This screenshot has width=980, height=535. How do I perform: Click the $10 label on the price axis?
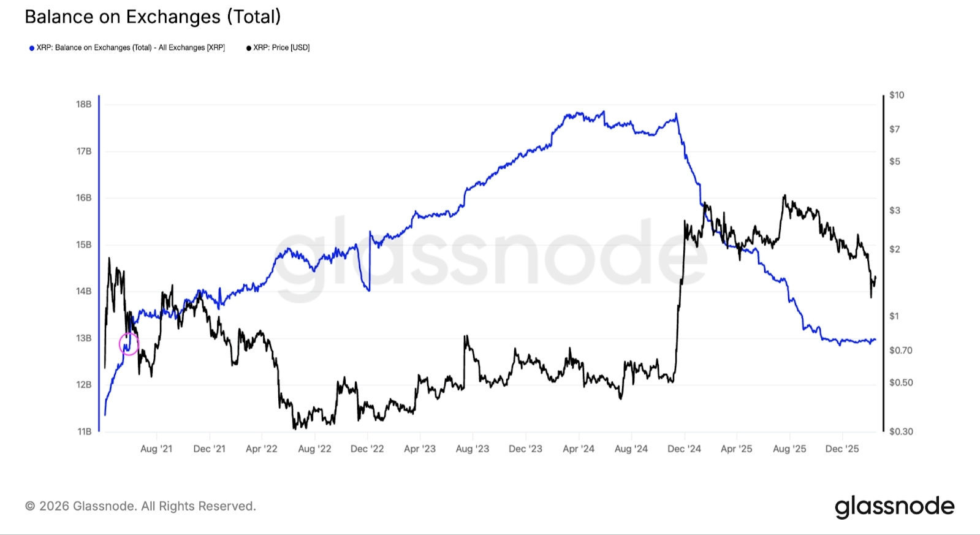coord(897,95)
